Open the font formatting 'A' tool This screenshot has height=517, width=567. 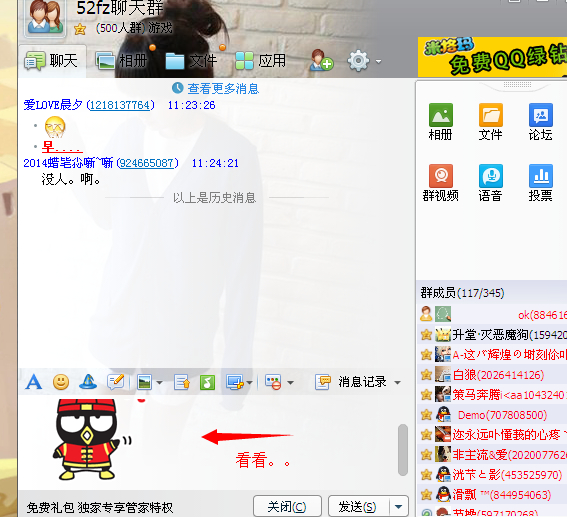click(x=34, y=382)
